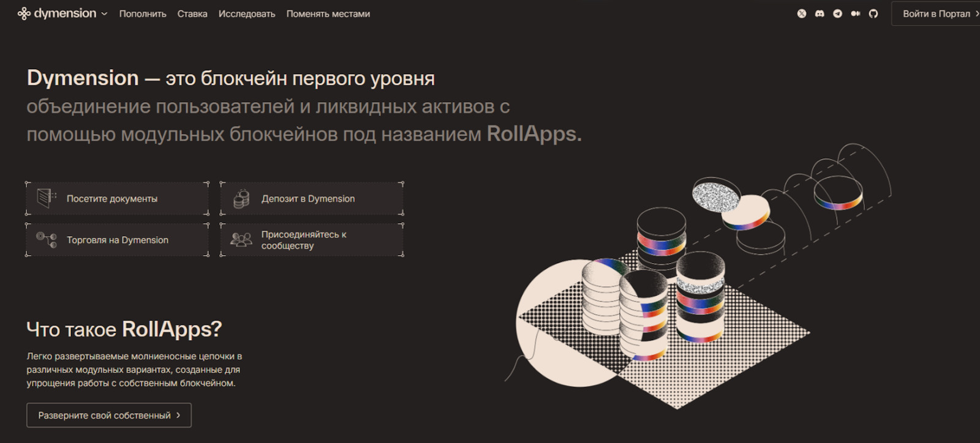
Task: Click the Dymension headline word
Action: 83,78
